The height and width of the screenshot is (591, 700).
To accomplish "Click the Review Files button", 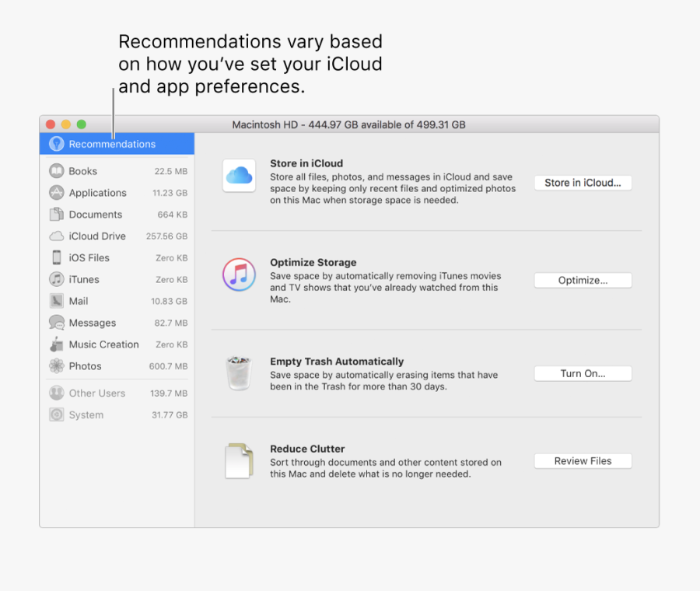I will (583, 461).
